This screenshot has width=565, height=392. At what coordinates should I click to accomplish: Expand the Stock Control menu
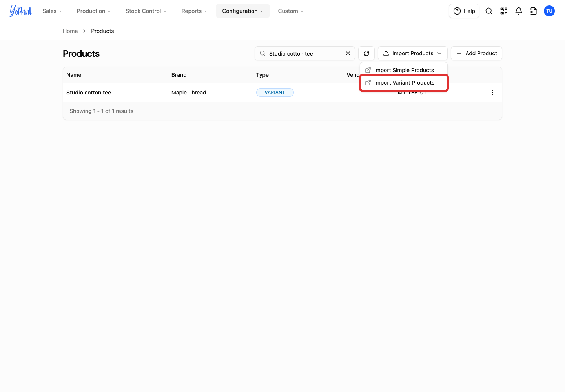click(146, 11)
